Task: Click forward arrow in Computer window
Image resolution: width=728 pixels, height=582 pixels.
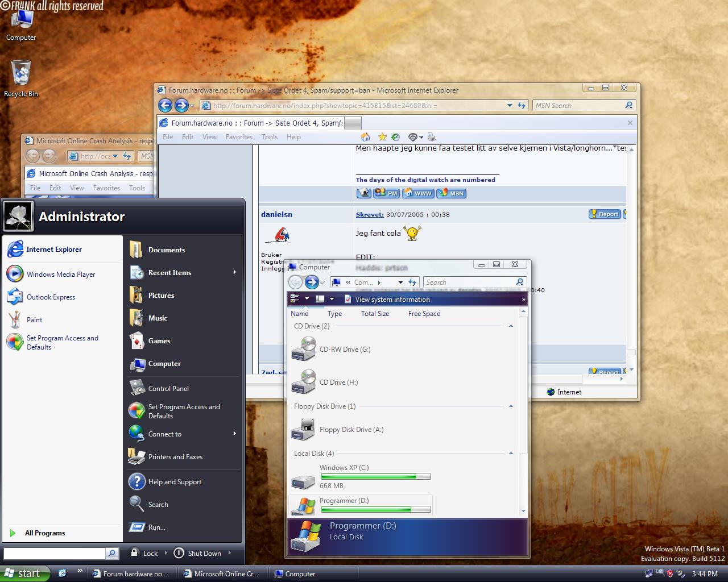Action: pyautogui.click(x=312, y=282)
